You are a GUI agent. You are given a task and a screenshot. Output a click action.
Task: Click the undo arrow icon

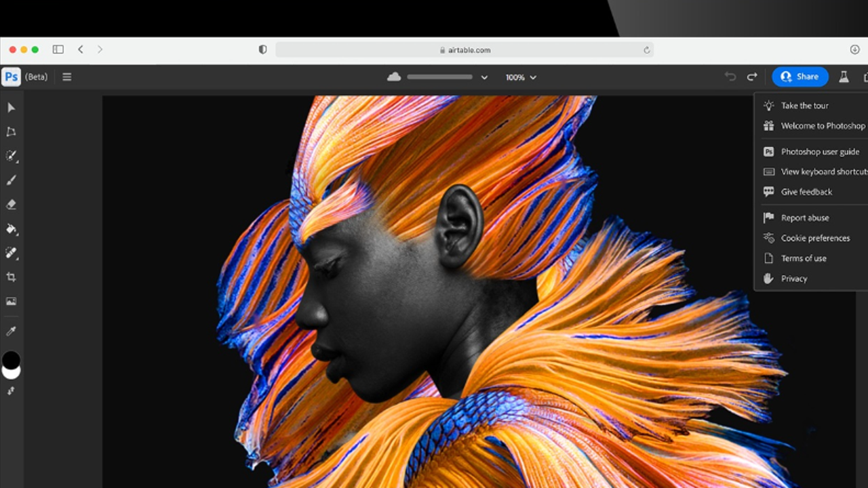click(x=730, y=77)
